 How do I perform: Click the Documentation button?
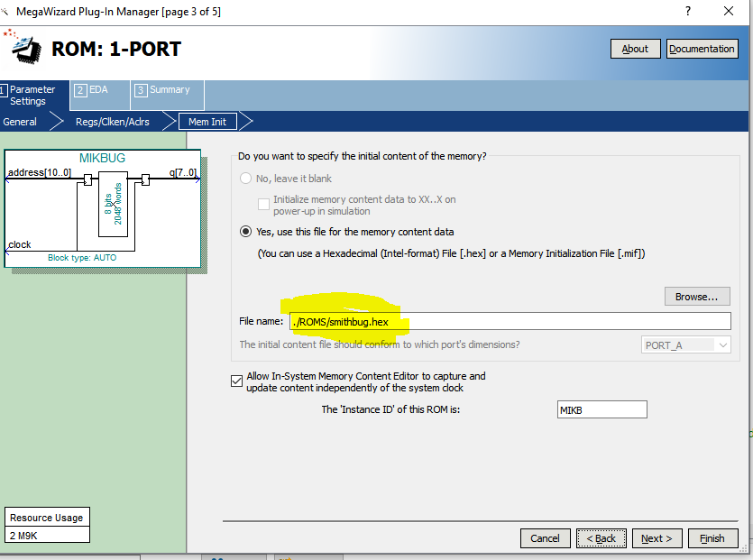(702, 49)
